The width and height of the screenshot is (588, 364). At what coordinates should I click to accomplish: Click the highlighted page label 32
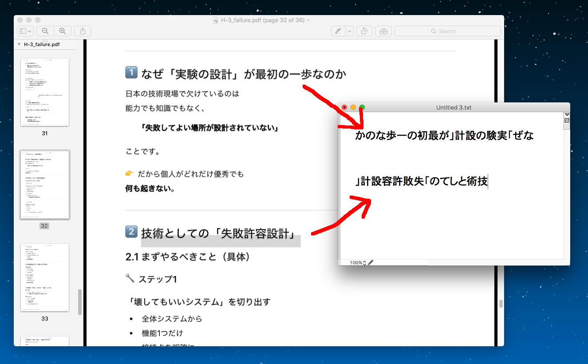pyautogui.click(x=44, y=226)
